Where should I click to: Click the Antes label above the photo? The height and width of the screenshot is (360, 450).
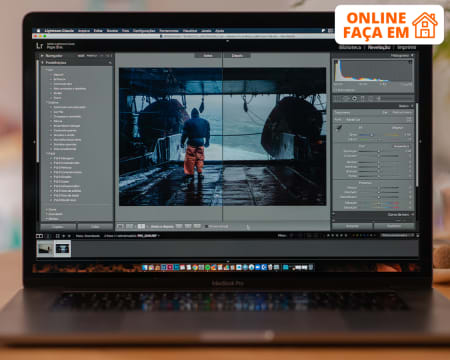[208, 56]
